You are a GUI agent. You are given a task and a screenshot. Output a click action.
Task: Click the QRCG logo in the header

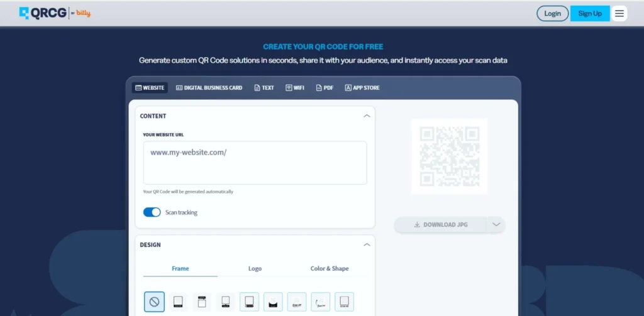tap(43, 13)
